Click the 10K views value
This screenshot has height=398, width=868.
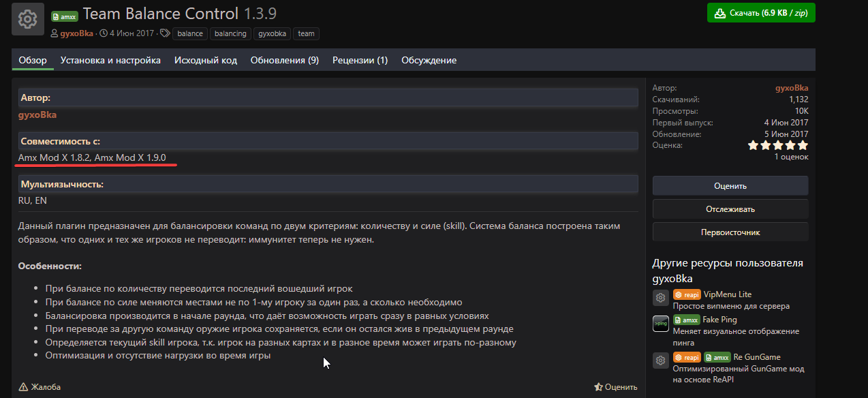coord(801,111)
